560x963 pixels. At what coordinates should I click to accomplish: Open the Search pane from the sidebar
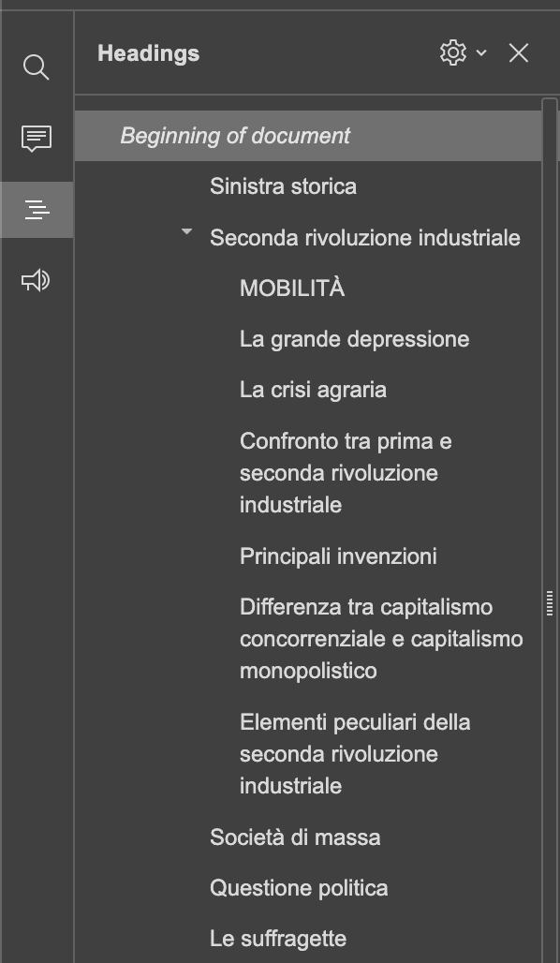tap(37, 67)
